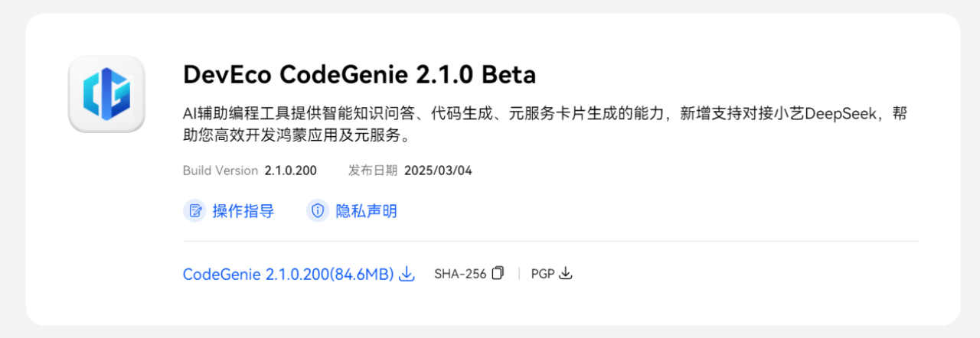The height and width of the screenshot is (338, 980).
Task: Click the release date 2025/03/04
Action: click(438, 171)
